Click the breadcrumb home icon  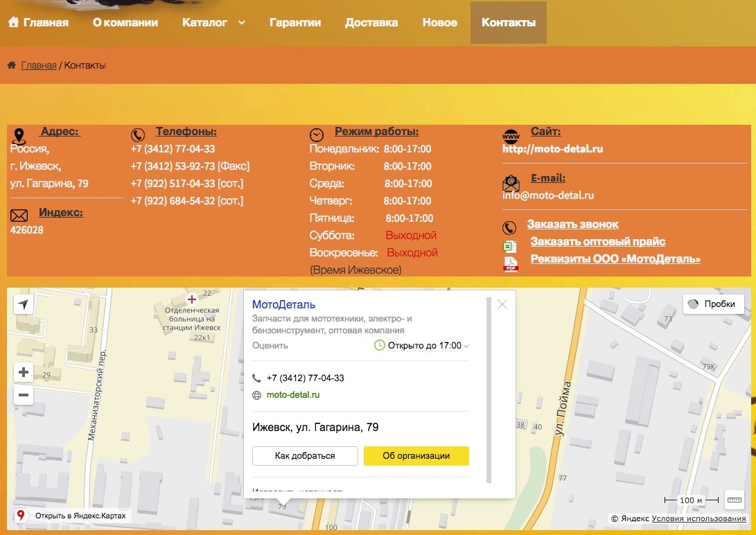coord(12,65)
